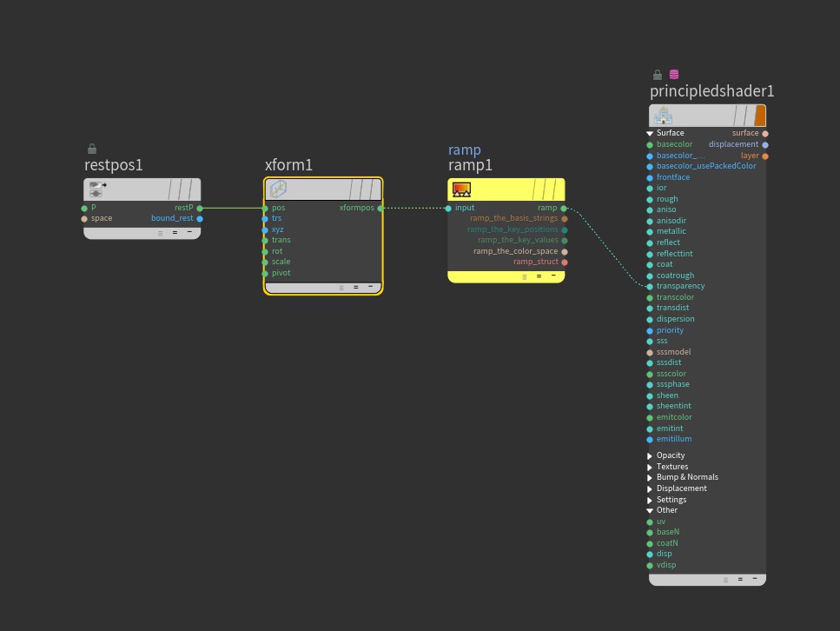Click the rot input connector on xform1
The width and height of the screenshot is (840, 631).
pos(265,251)
